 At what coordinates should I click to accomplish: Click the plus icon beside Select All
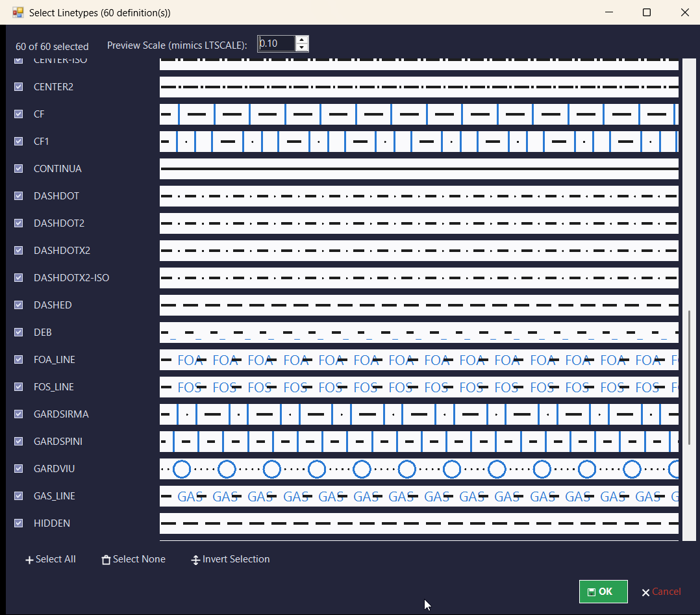point(29,560)
